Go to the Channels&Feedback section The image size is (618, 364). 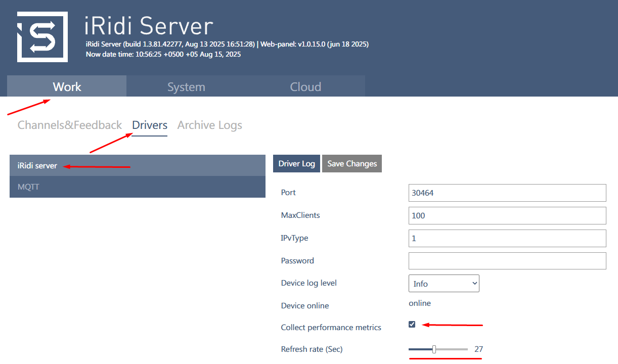[x=70, y=125]
